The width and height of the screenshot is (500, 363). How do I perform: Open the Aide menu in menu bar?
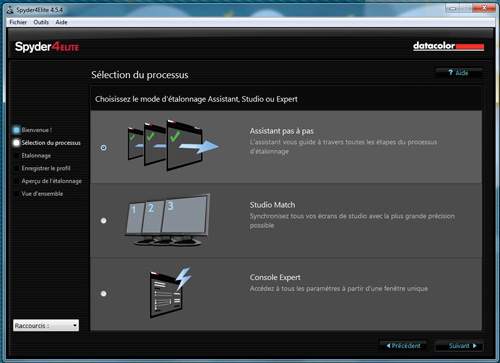pyautogui.click(x=61, y=22)
